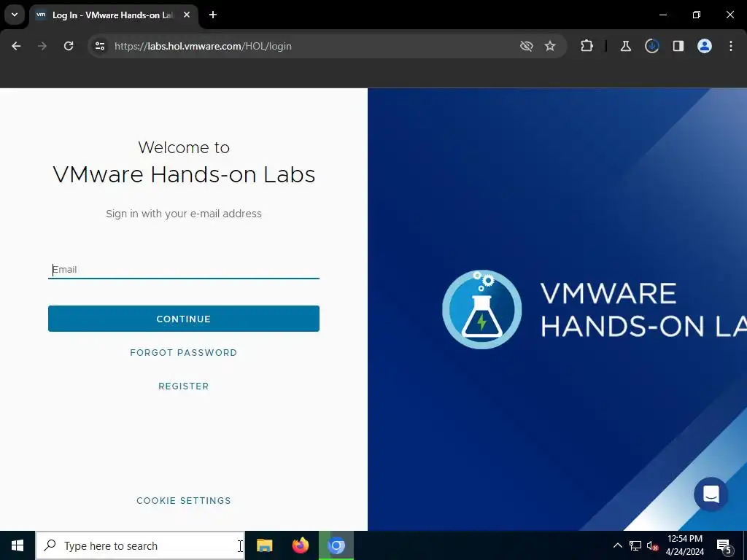Open the taskbar clock and date
Image resolution: width=747 pixels, height=560 pixels.
point(684,545)
